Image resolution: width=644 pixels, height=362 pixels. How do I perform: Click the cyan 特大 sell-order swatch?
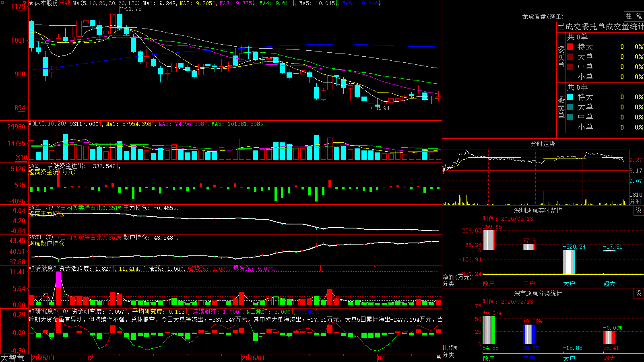(570, 97)
